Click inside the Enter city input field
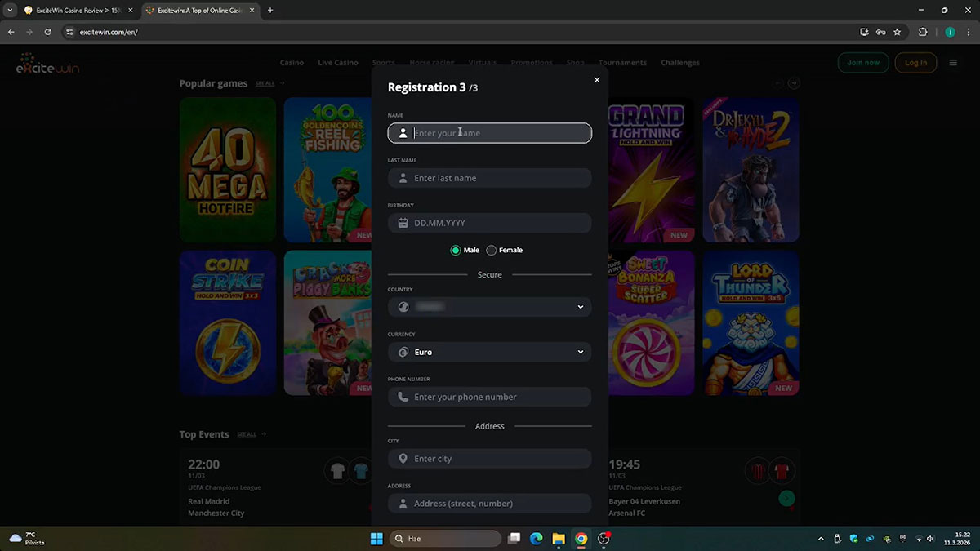980x551 pixels. 490,458
